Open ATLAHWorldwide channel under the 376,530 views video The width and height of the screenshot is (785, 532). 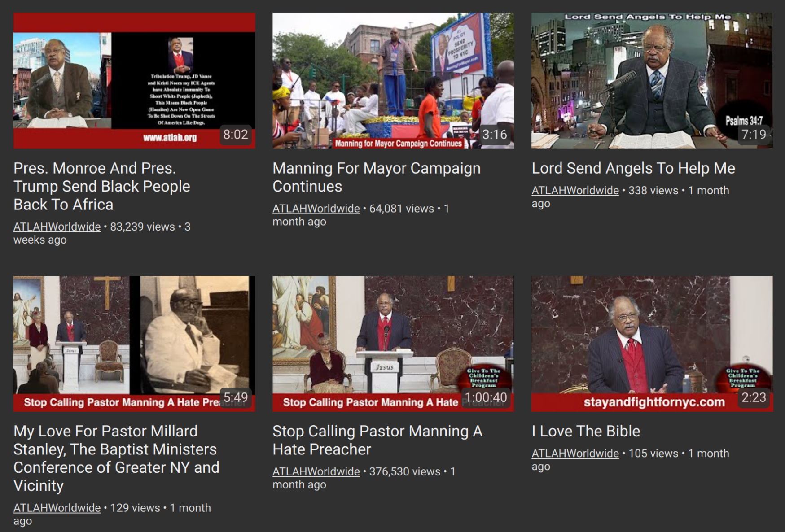316,471
